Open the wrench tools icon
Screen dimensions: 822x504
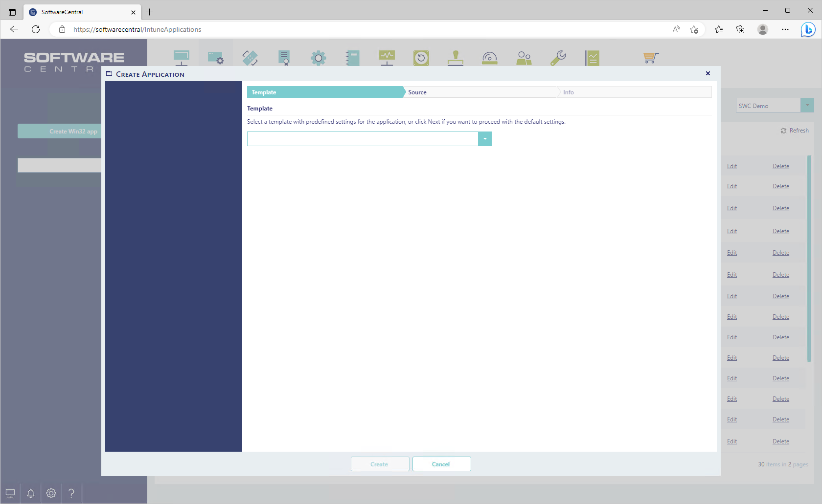pyautogui.click(x=558, y=58)
